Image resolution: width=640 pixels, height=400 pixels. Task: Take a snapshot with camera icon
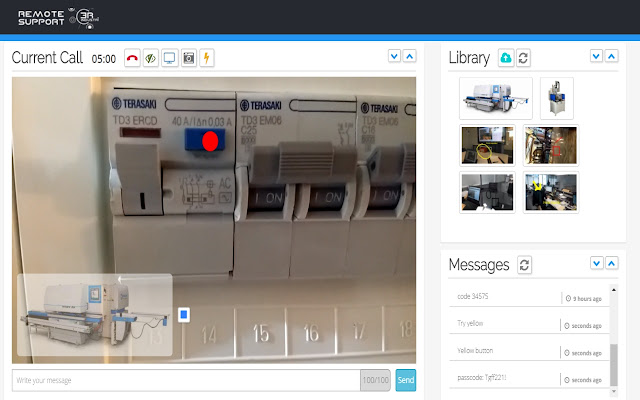click(x=189, y=58)
